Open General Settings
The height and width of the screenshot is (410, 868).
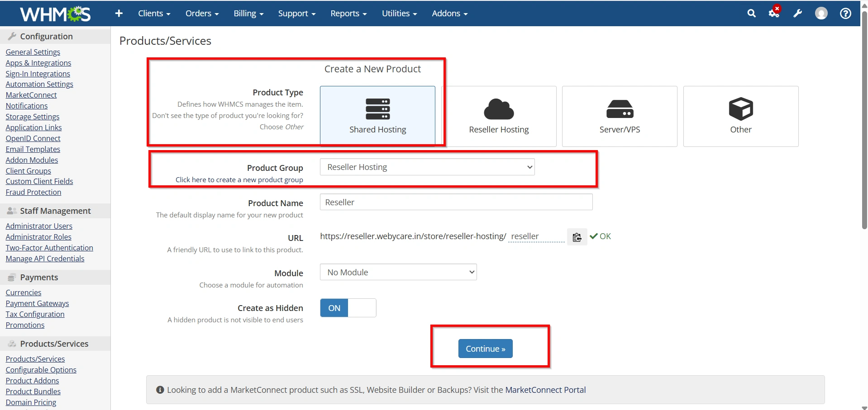coord(33,52)
